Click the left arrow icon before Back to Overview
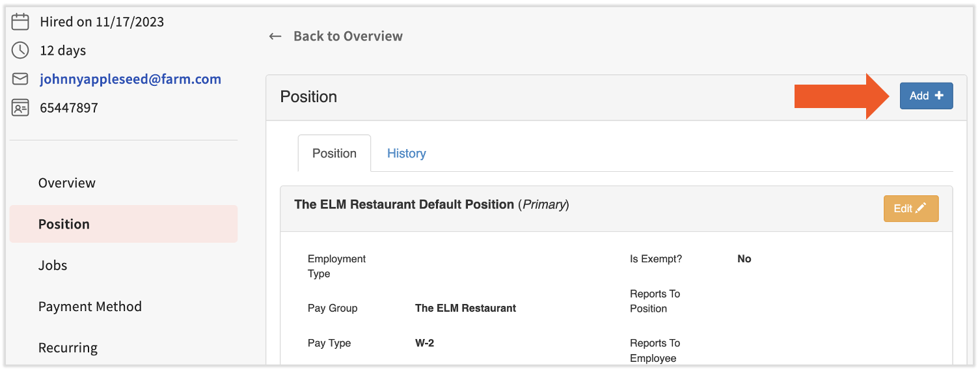Image resolution: width=980 pixels, height=371 pixels. tap(275, 36)
